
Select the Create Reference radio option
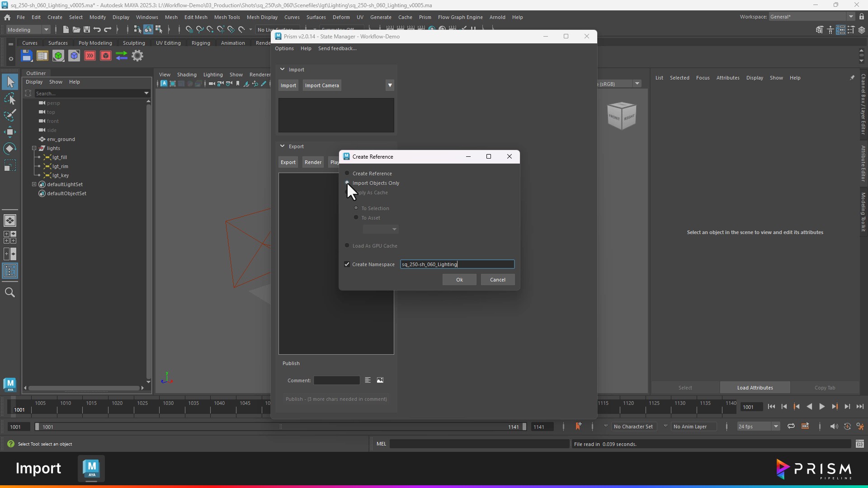coord(347,174)
